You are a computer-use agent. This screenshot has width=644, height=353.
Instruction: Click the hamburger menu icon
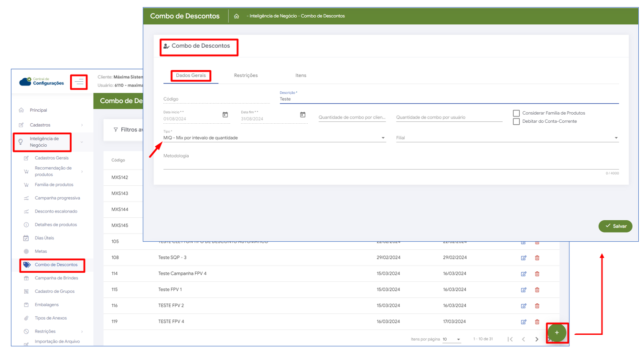(x=79, y=82)
